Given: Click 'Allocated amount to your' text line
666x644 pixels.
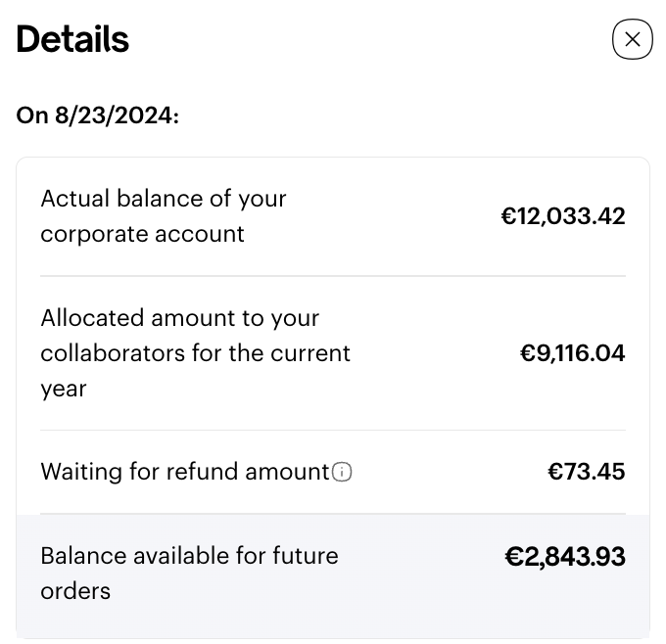Looking at the screenshot, I should pos(179,318).
